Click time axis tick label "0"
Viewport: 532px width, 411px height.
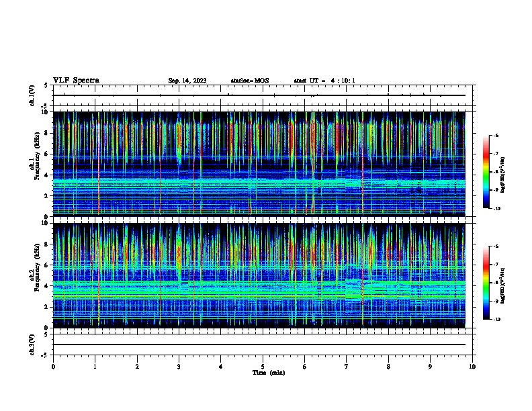click(53, 367)
